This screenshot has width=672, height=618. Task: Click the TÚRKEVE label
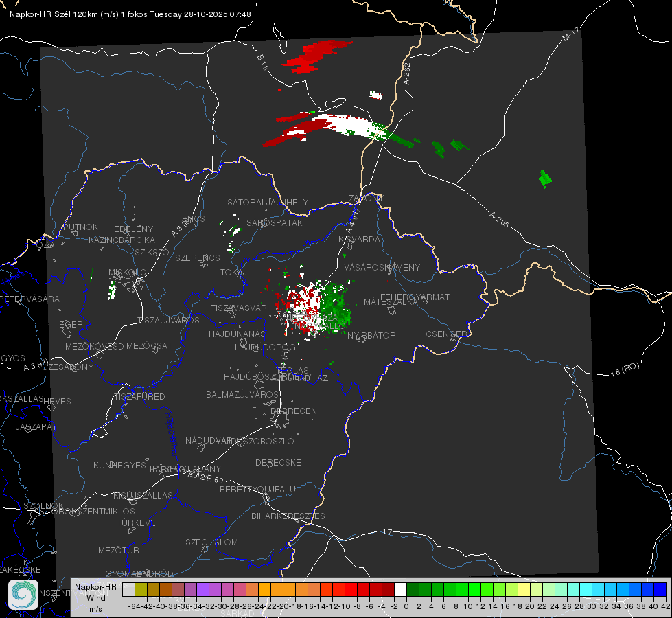[x=137, y=523]
